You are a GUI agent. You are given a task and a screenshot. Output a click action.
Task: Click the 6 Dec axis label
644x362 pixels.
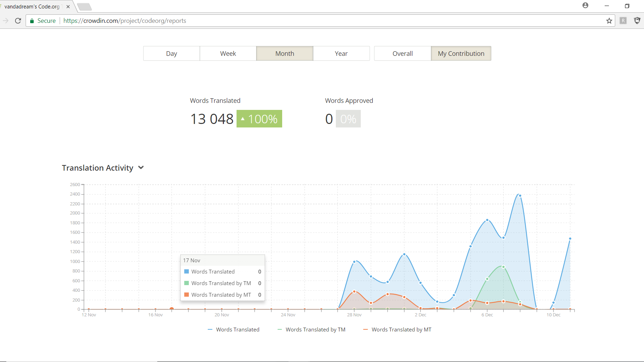point(487,315)
